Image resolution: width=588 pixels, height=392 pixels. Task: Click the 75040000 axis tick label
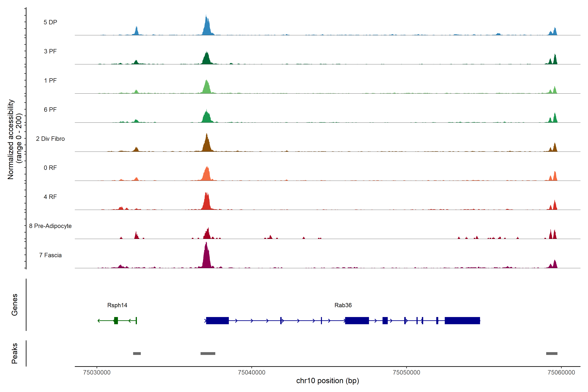click(252, 373)
